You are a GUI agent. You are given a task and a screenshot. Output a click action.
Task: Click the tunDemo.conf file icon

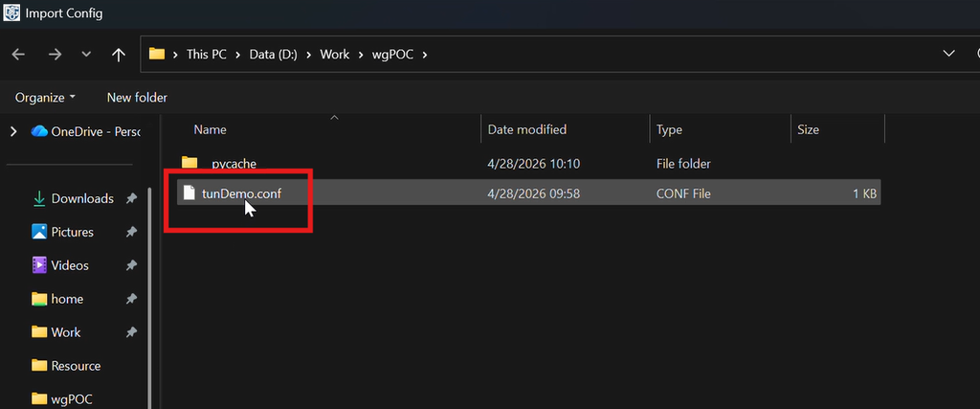tap(189, 193)
